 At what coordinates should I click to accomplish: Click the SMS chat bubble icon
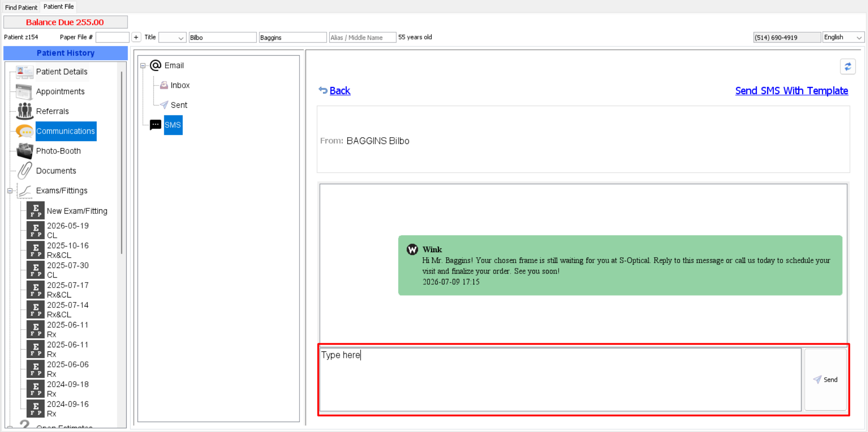tap(156, 125)
